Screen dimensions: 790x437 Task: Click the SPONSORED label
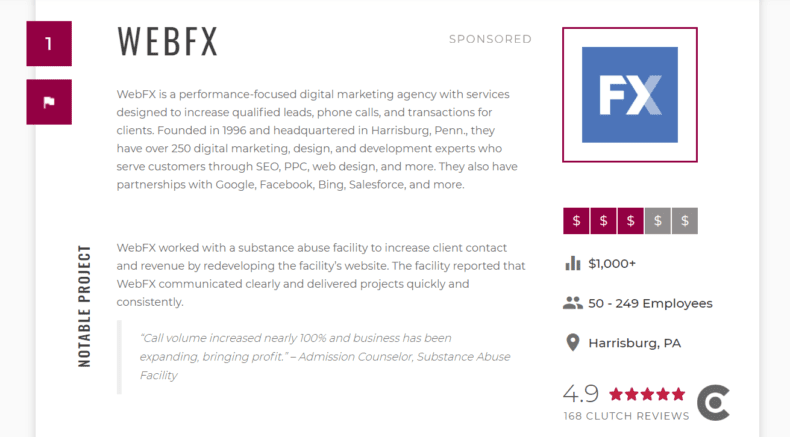point(490,39)
